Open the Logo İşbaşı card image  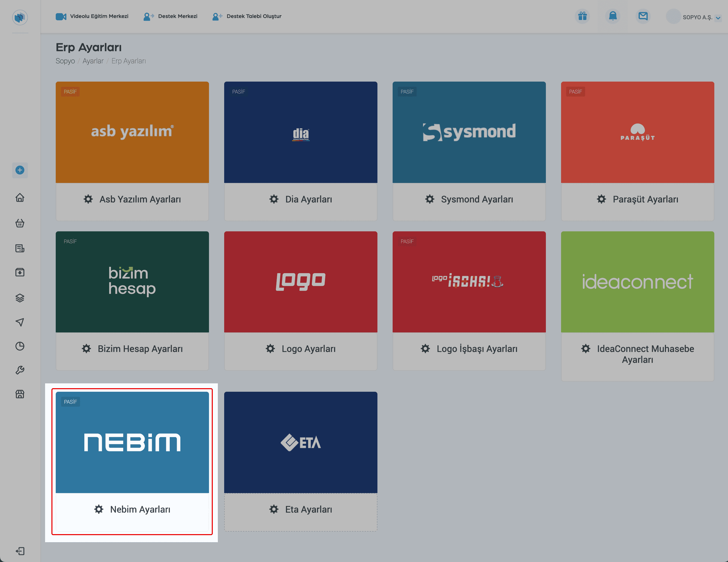point(469,282)
